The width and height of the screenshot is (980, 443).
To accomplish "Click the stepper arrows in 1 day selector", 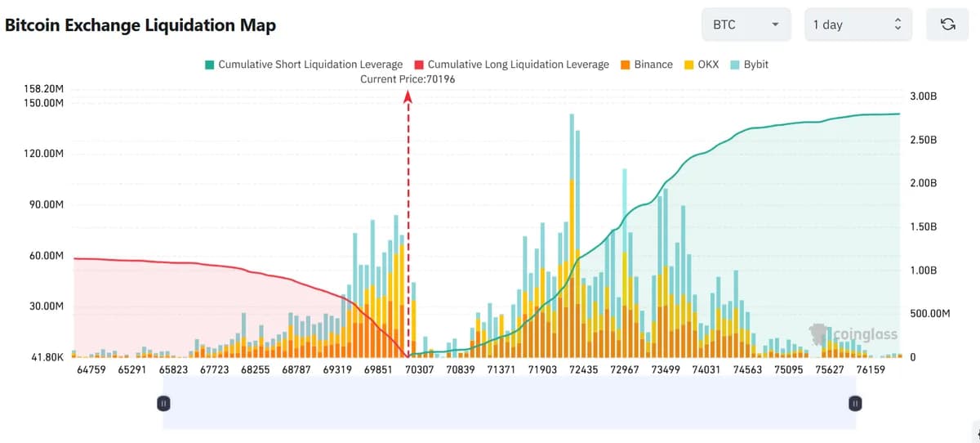I will 898,25.
